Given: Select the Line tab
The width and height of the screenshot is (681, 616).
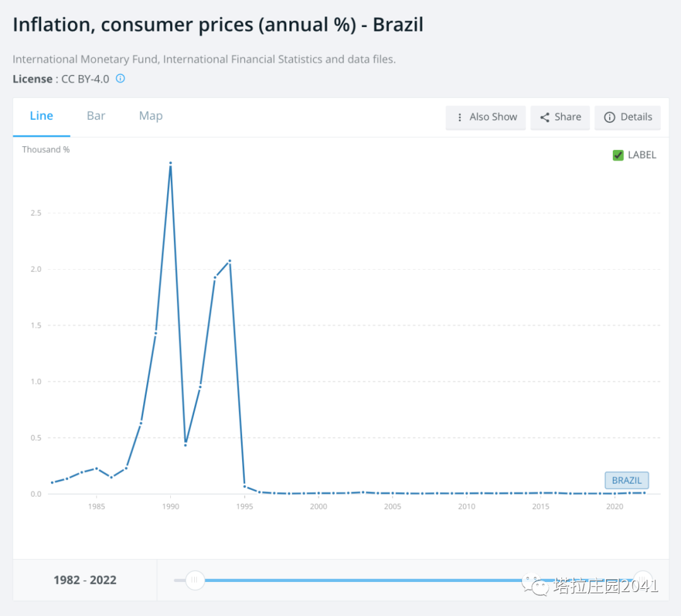Looking at the screenshot, I should (42, 116).
